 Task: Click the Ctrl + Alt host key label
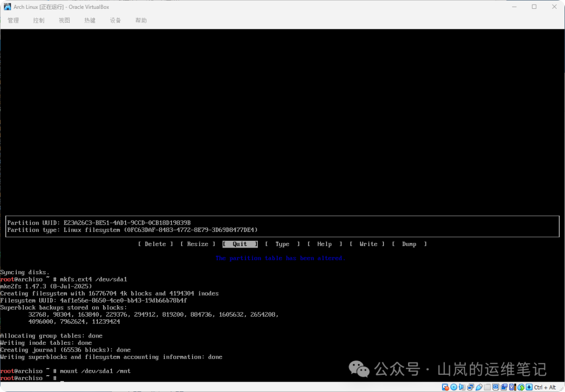click(x=545, y=387)
